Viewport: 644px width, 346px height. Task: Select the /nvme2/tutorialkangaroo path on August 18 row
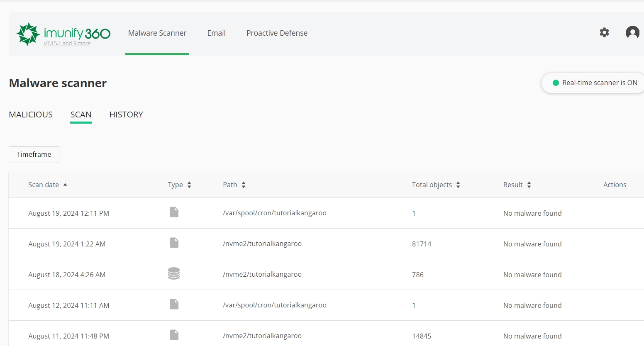click(x=263, y=274)
